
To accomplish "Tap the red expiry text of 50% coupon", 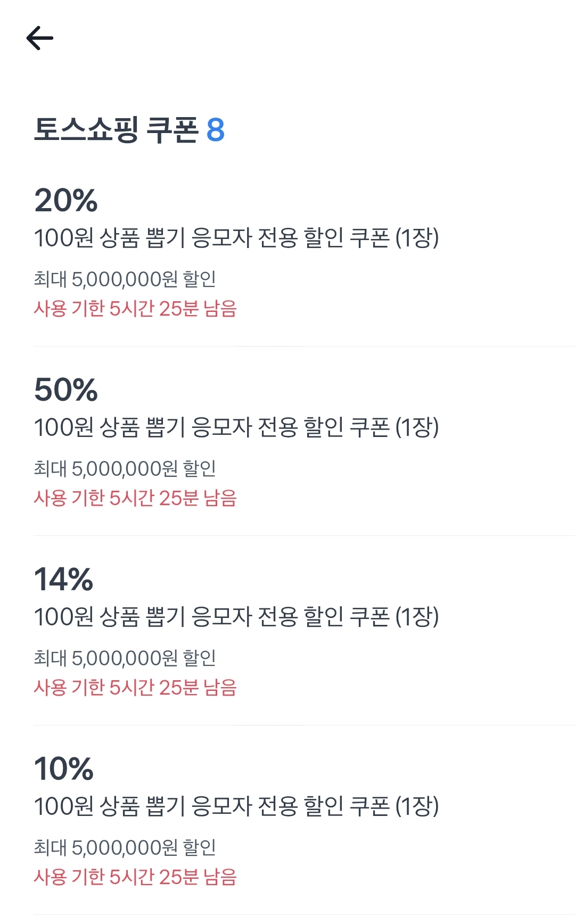I will 135,498.
